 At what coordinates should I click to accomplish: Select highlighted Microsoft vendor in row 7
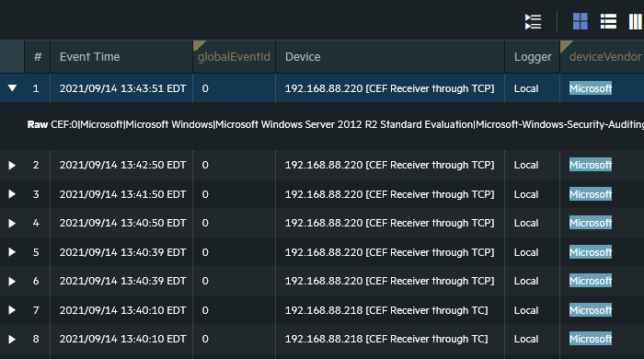click(591, 310)
